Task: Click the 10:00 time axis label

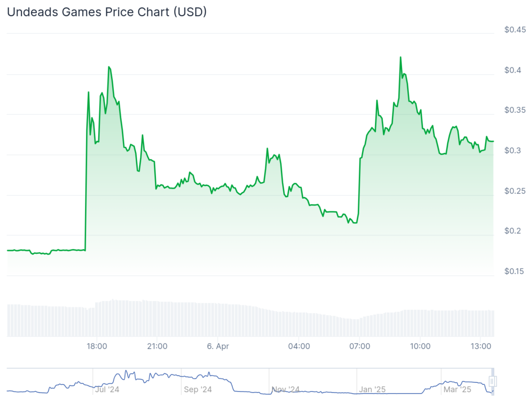Action: point(420,346)
